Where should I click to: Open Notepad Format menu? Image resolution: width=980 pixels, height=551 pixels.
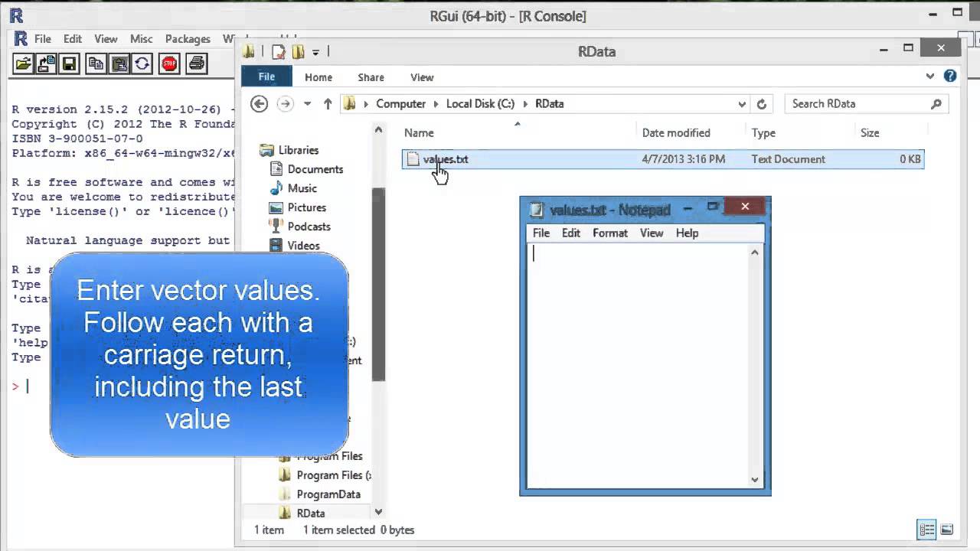click(x=610, y=233)
